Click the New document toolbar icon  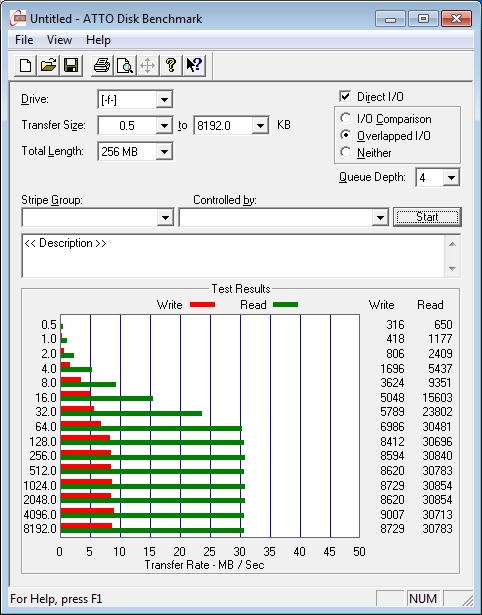[25, 65]
